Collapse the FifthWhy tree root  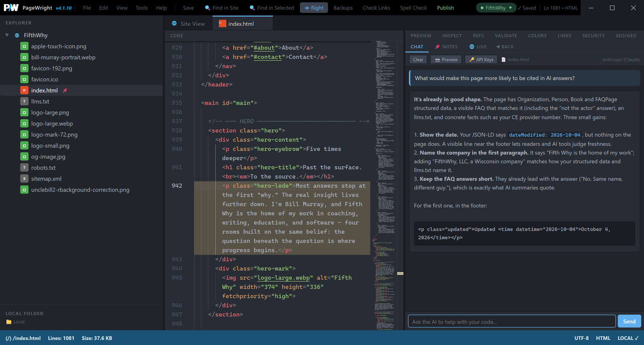pos(7,36)
